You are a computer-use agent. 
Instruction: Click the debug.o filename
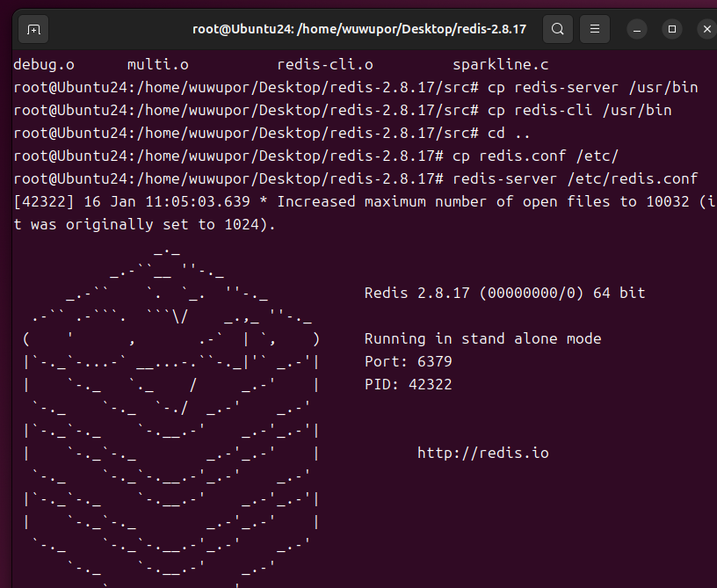(44, 64)
